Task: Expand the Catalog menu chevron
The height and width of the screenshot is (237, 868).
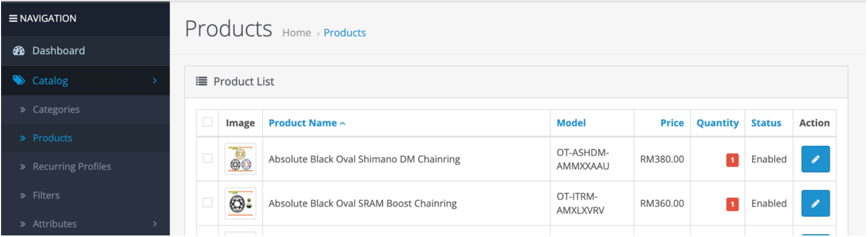Action: [x=155, y=80]
